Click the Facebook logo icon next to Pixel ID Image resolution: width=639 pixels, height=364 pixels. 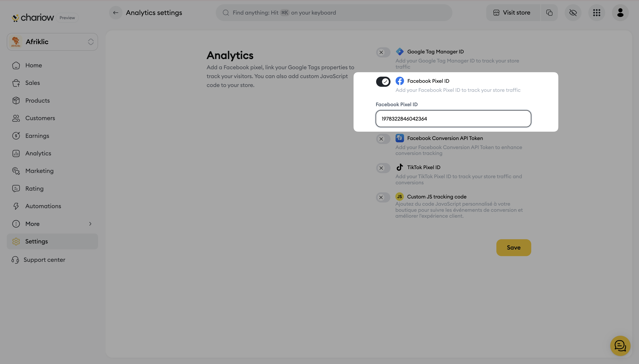(400, 81)
